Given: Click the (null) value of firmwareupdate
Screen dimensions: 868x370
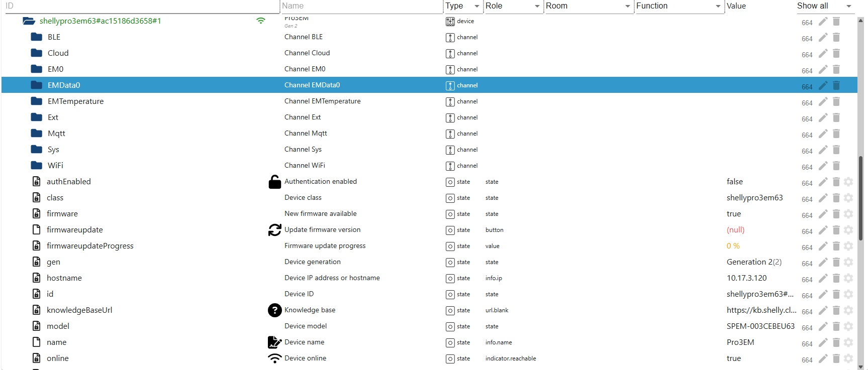Looking at the screenshot, I should 735,230.
